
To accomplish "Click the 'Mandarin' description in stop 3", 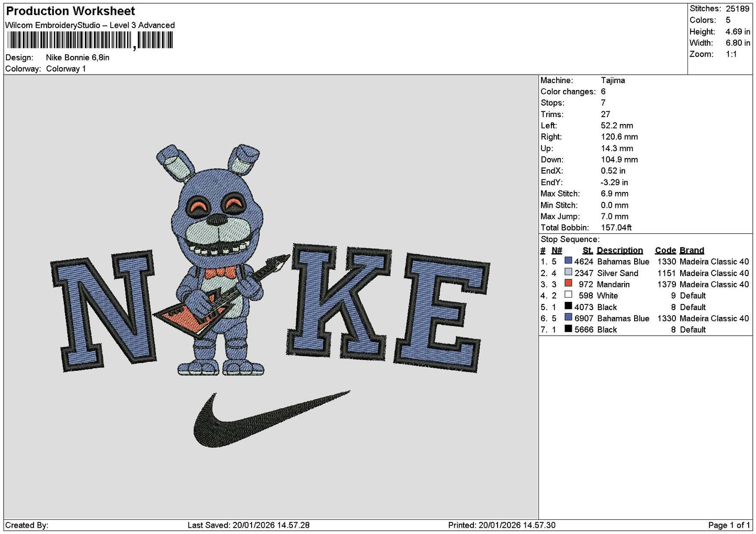I will pyautogui.click(x=613, y=284).
